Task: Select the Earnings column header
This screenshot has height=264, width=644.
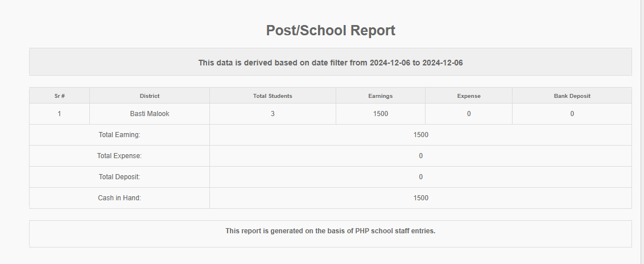Action: coord(381,96)
